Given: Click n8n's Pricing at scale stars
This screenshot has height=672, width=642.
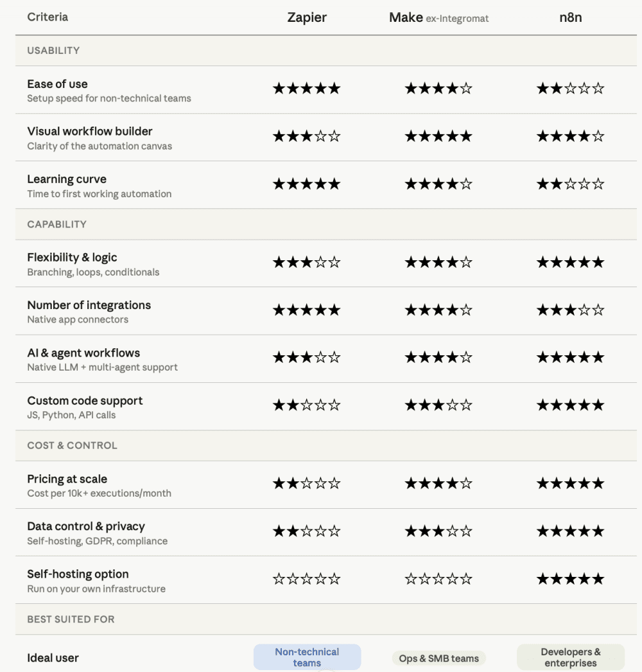Looking at the screenshot, I should 571,483.
